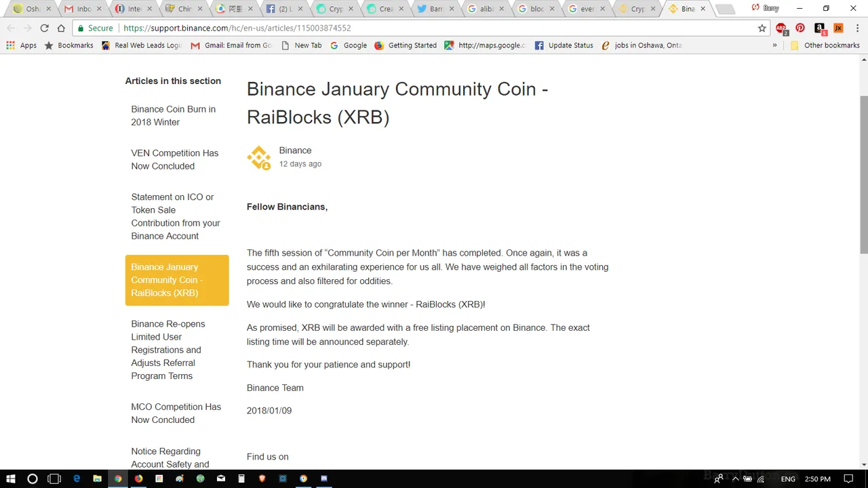Viewport: 868px width, 488px height.
Task: Open the Adblock Plus extension icon
Action: point(781,28)
